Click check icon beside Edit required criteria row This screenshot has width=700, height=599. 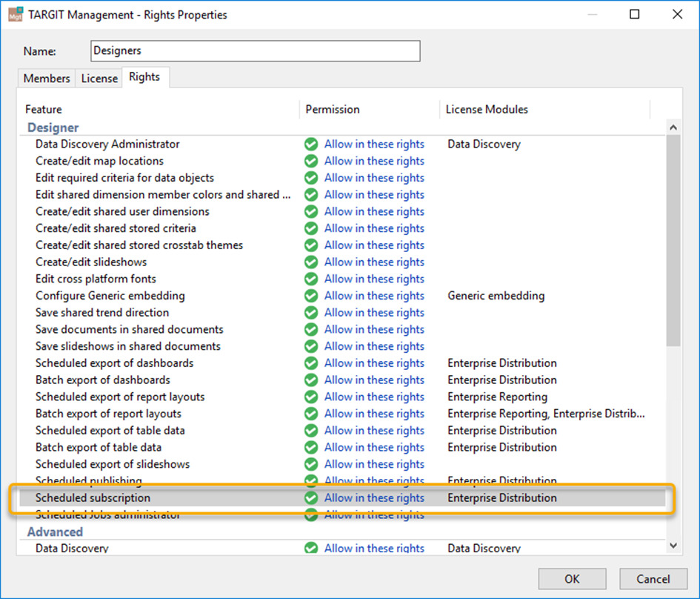pos(311,178)
